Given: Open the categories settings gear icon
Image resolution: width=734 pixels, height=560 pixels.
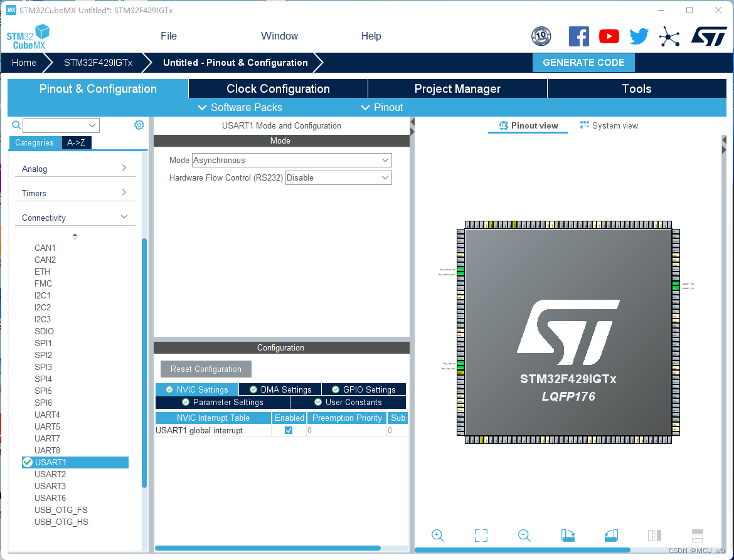Looking at the screenshot, I should 139,125.
